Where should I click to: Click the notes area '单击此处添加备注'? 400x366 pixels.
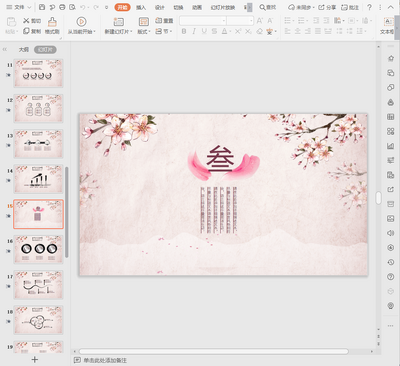[105, 360]
